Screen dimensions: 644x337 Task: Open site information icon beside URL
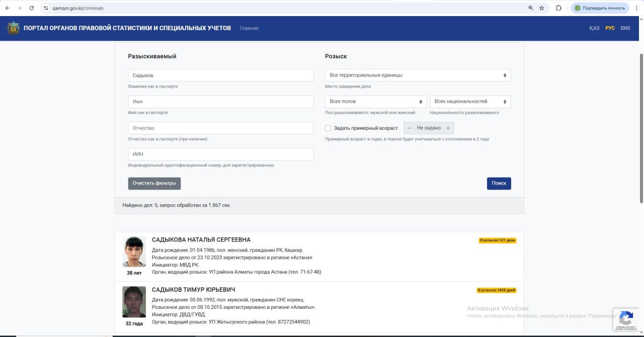(46, 8)
